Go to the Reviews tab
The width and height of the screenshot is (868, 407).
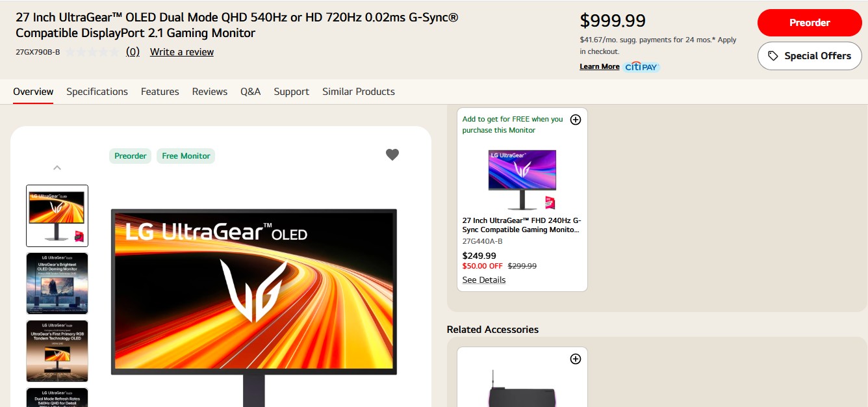210,92
